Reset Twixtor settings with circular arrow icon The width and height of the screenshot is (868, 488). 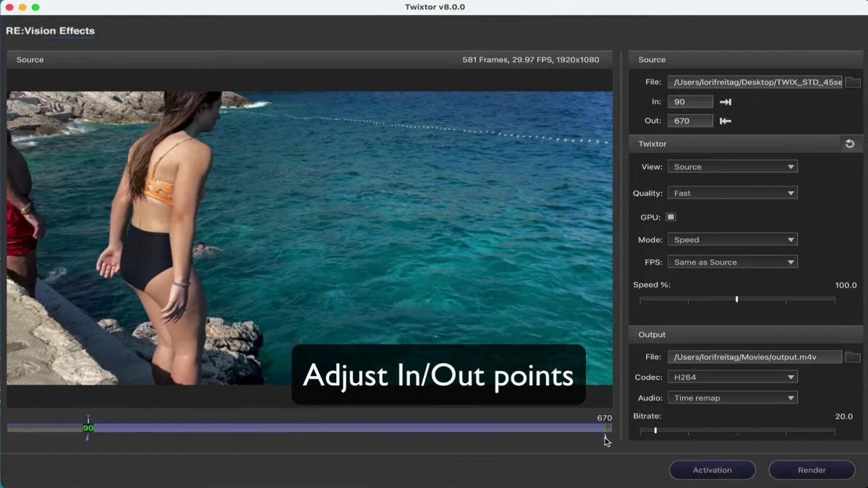pos(850,144)
